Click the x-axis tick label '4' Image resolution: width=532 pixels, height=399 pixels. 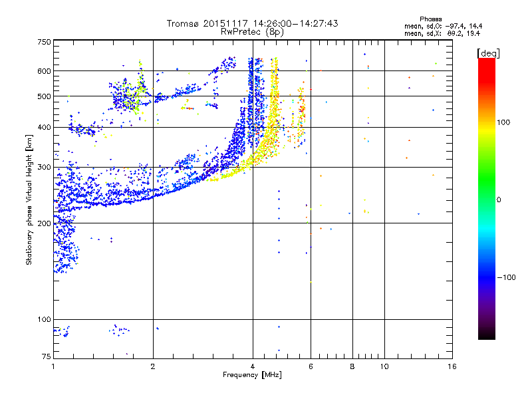[x=253, y=366]
